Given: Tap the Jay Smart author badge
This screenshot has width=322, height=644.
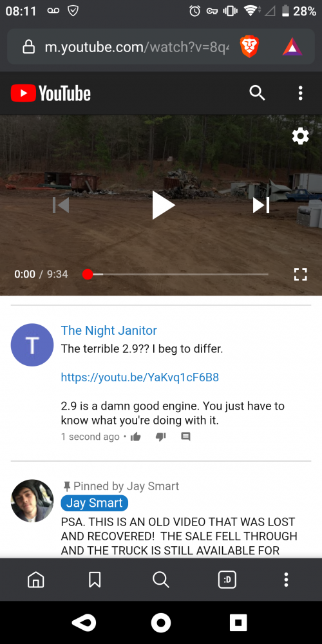Looking at the screenshot, I should [95, 503].
